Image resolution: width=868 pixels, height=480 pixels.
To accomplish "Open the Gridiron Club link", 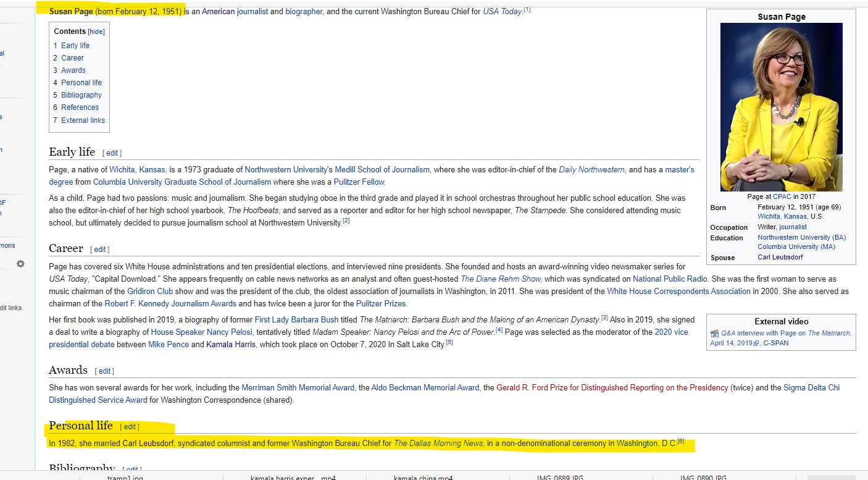I will click(150, 292).
